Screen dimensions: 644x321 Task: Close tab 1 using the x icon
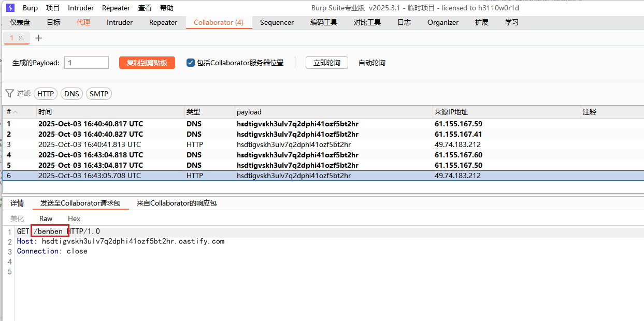click(x=20, y=38)
